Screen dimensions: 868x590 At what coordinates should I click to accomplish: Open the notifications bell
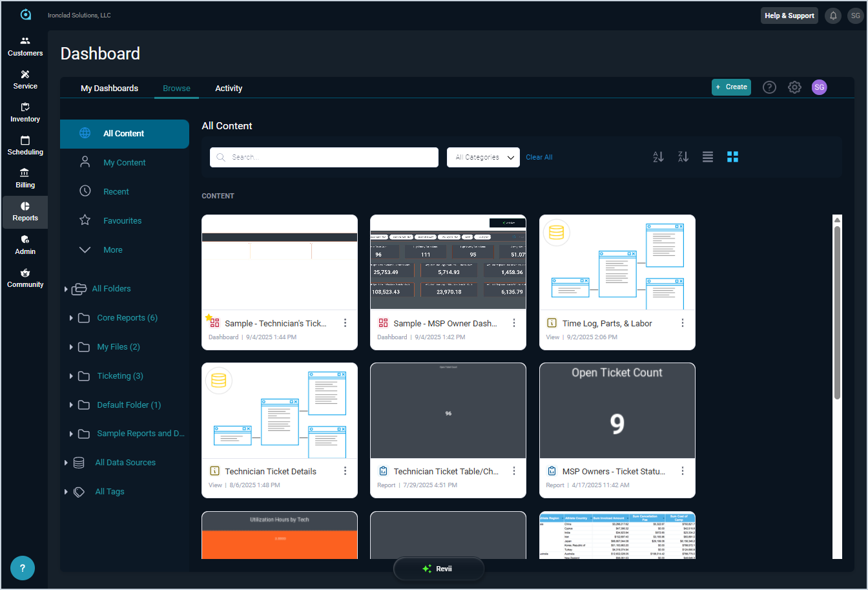click(833, 16)
